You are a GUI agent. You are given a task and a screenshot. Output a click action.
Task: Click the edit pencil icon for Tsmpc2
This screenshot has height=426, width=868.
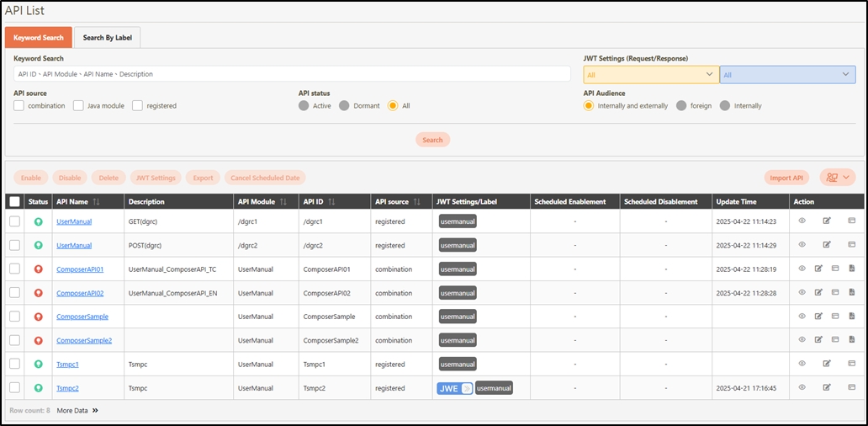(827, 387)
